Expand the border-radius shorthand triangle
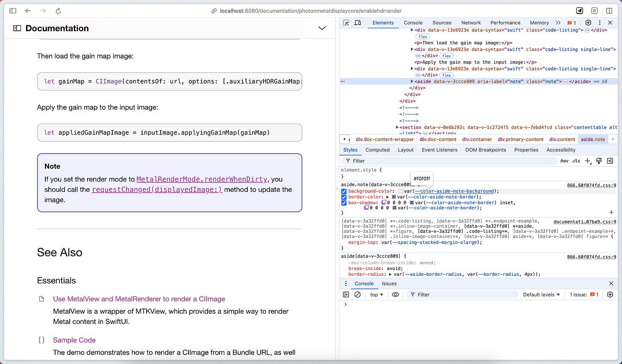622x364 pixels. coord(390,274)
